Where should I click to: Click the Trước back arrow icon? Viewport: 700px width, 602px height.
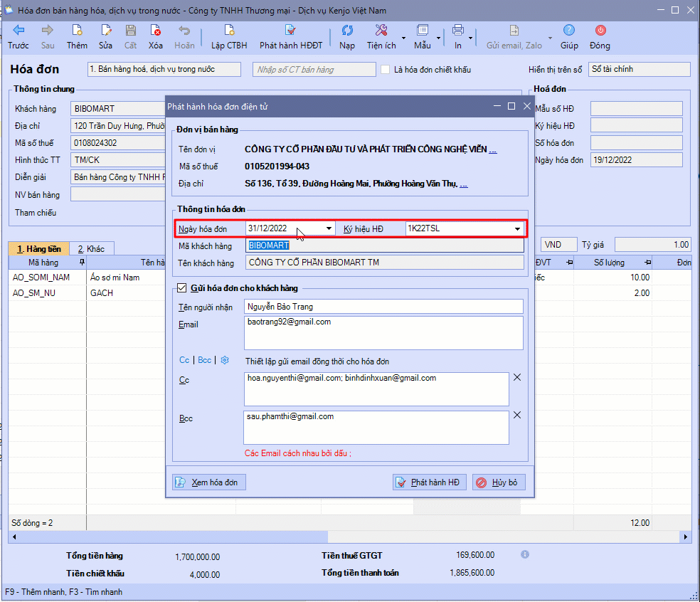pos(18,31)
